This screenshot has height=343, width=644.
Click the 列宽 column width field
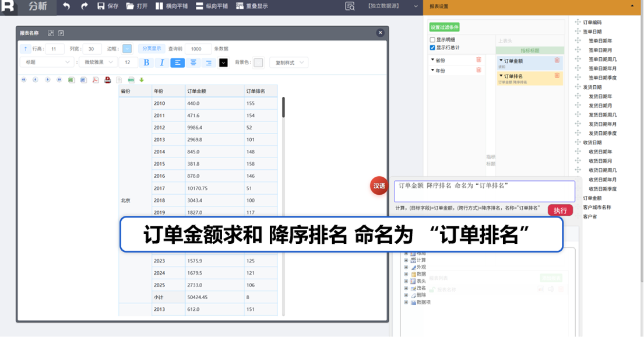click(x=92, y=49)
